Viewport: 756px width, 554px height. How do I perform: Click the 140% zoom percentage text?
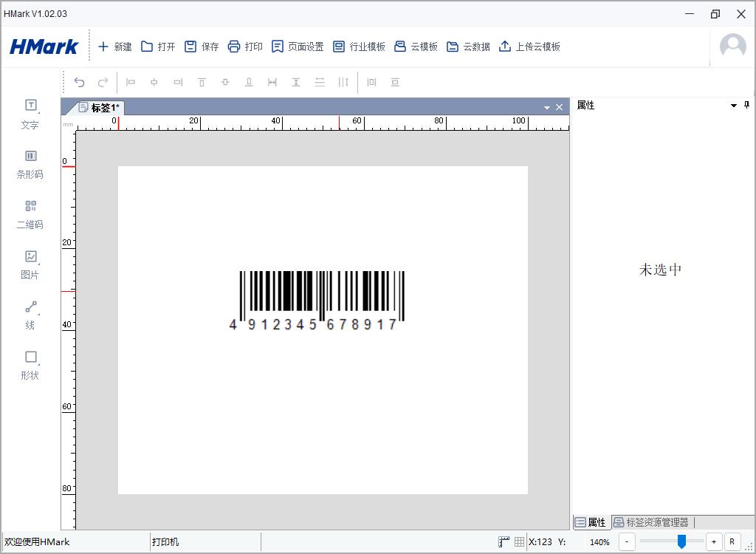[x=599, y=542]
